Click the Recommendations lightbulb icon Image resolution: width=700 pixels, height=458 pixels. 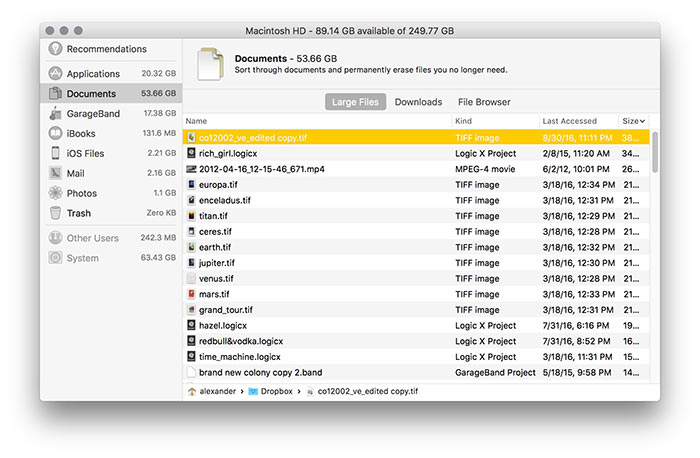[54, 49]
